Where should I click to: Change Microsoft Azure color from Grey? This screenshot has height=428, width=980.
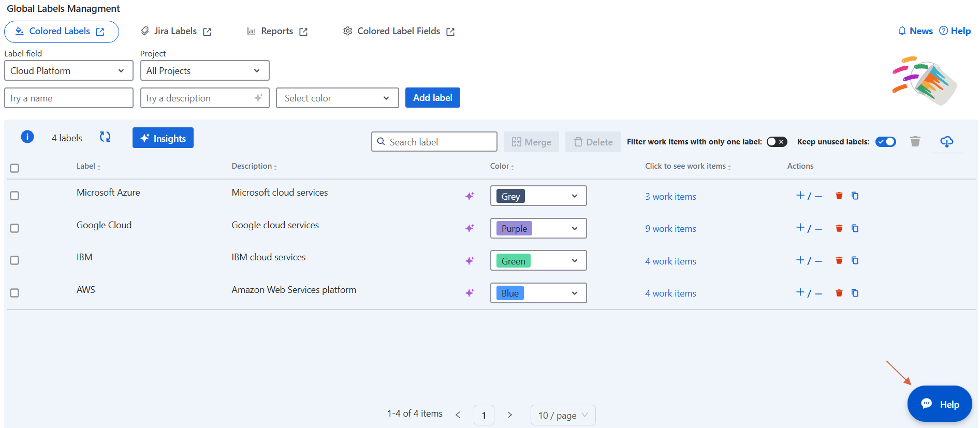538,196
